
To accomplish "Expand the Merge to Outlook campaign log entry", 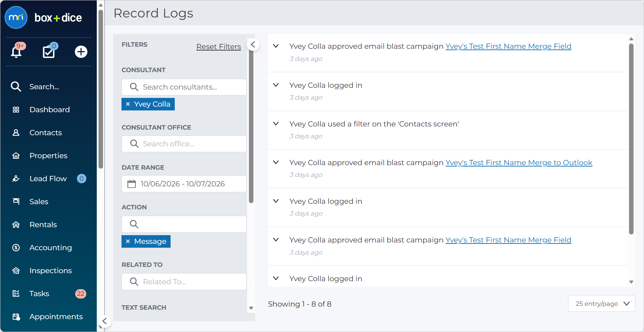I will tap(276, 162).
